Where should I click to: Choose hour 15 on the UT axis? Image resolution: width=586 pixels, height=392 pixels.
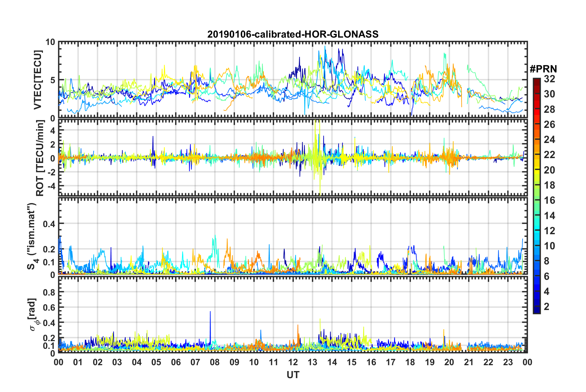point(352,362)
